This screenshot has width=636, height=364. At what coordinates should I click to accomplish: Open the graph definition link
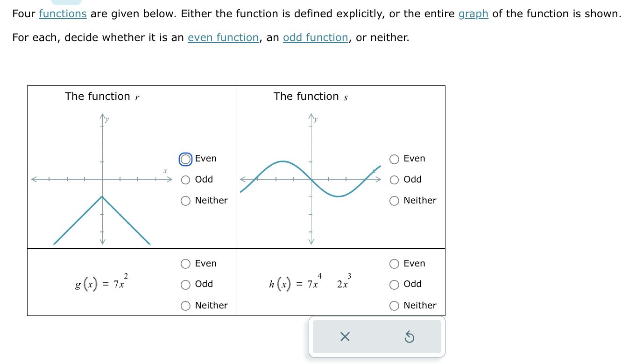tap(473, 14)
